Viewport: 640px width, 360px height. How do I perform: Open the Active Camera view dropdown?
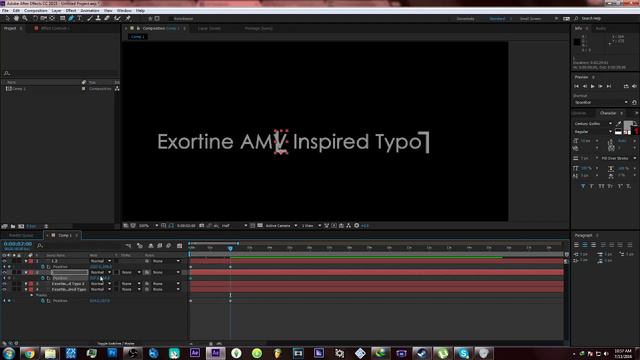[280, 225]
